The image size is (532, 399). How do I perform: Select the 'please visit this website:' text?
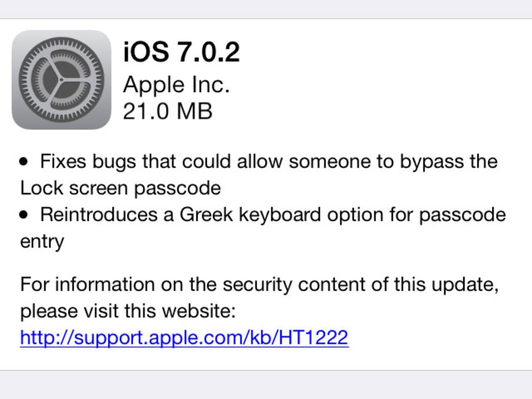pyautogui.click(x=128, y=312)
